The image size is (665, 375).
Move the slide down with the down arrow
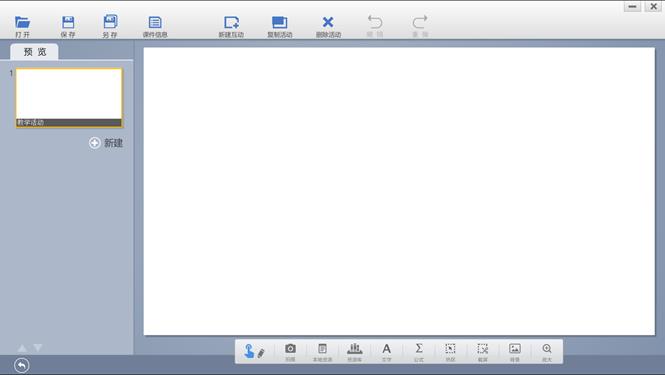pos(38,348)
